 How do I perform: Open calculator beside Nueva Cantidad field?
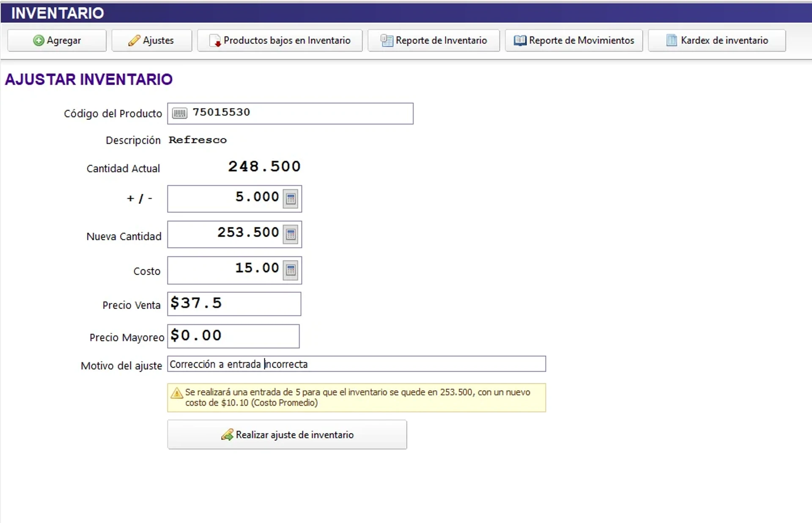pos(291,234)
